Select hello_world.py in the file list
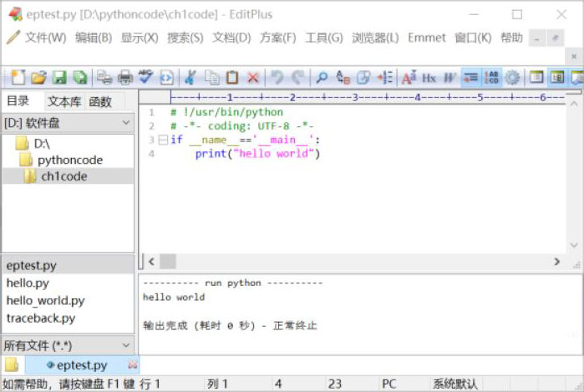Image resolution: width=584 pixels, height=392 pixels. (45, 300)
